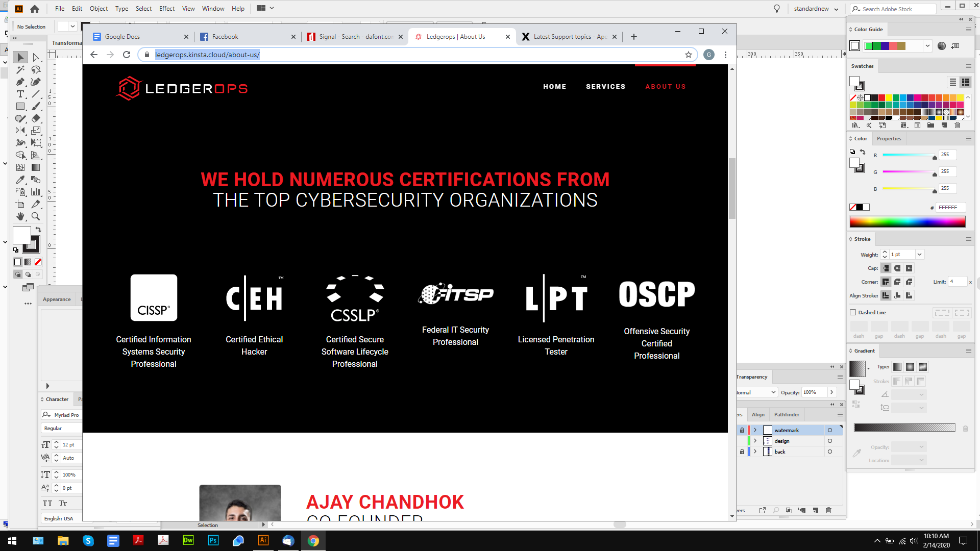The image size is (980, 551).
Task: Switch Swatches to thumbnail grid view
Action: (x=966, y=83)
